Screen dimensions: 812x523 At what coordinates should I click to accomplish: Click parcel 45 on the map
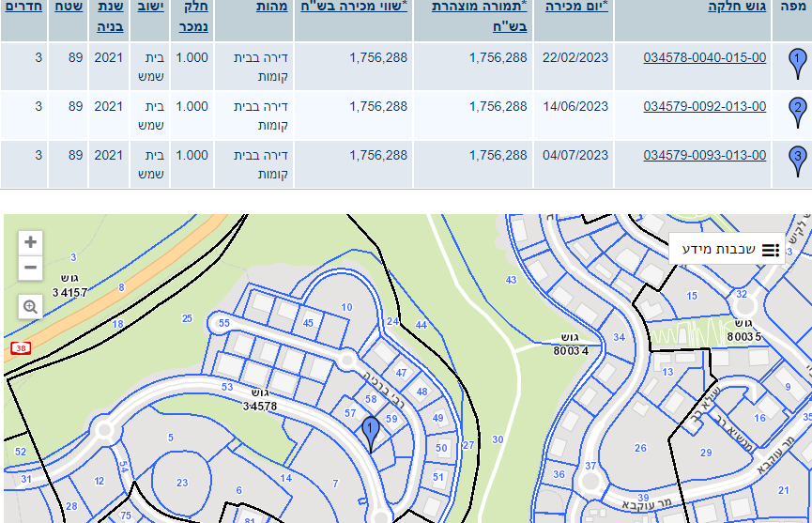click(x=308, y=323)
